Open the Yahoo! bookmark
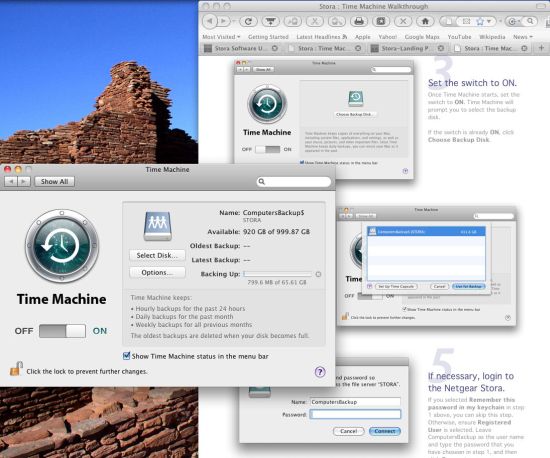 click(388, 37)
